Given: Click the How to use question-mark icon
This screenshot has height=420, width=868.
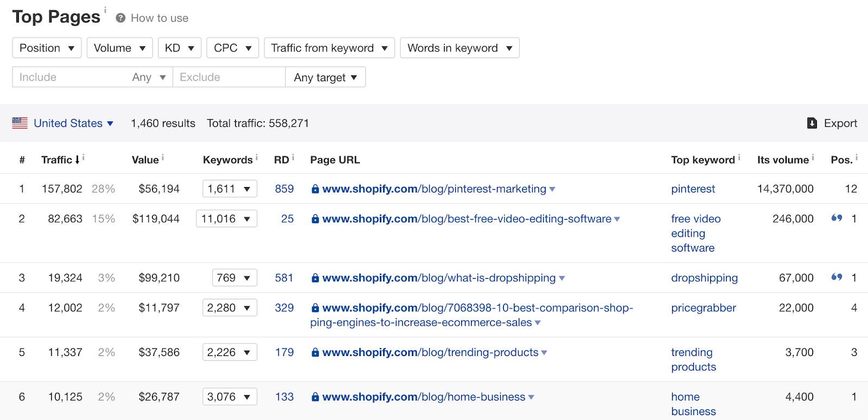Looking at the screenshot, I should 121,18.
